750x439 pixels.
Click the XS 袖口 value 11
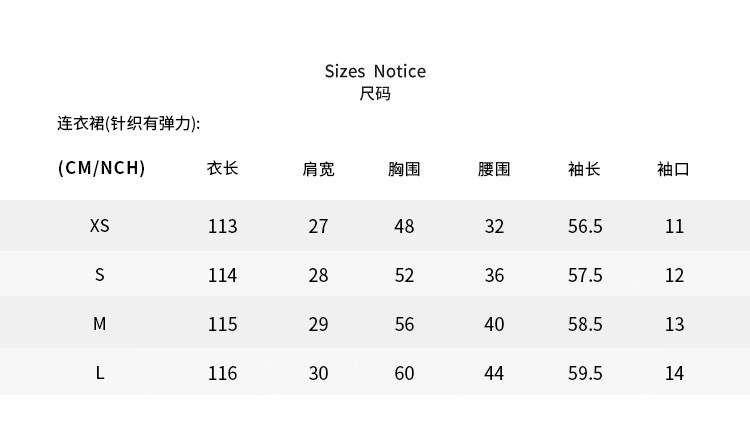click(x=674, y=226)
